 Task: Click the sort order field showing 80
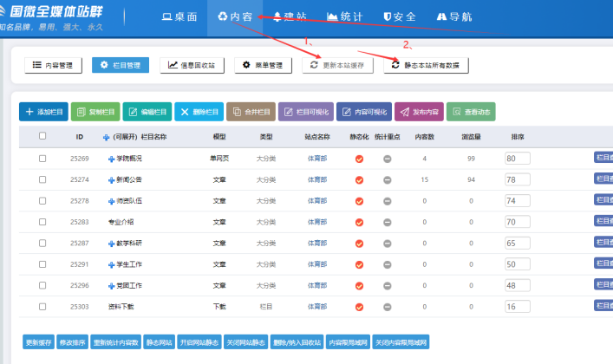517,159
